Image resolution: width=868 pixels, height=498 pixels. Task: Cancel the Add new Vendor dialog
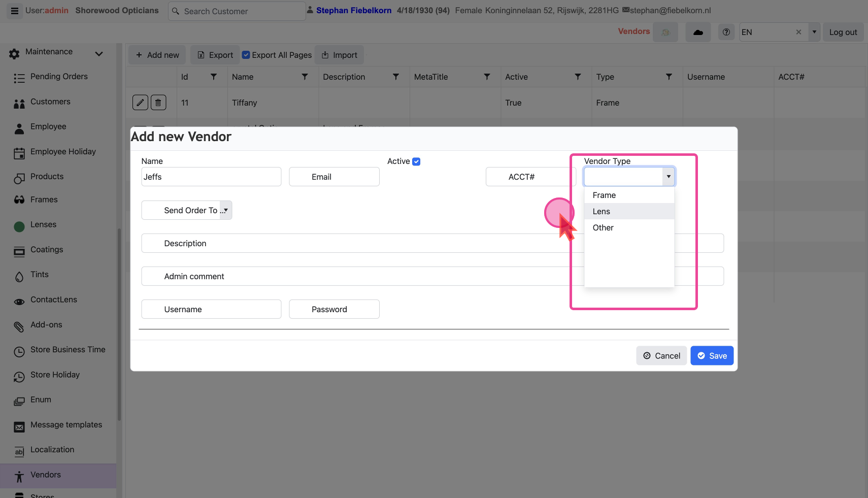click(x=661, y=356)
